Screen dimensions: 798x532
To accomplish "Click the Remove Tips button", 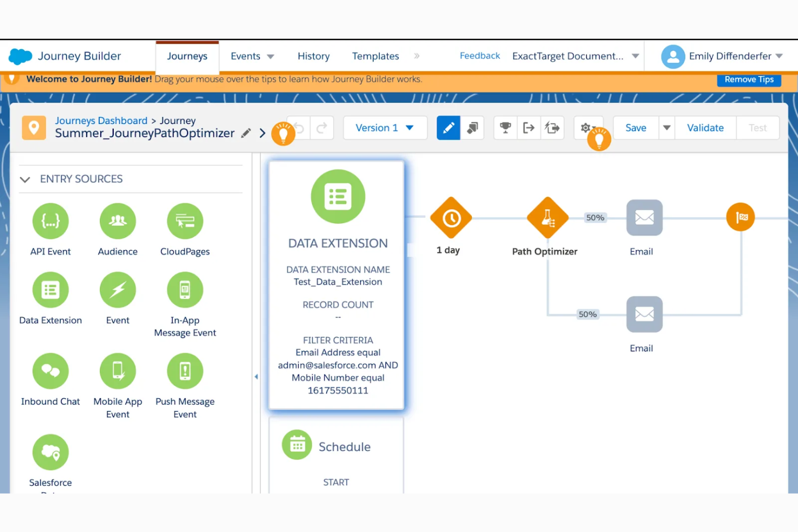I will click(749, 79).
